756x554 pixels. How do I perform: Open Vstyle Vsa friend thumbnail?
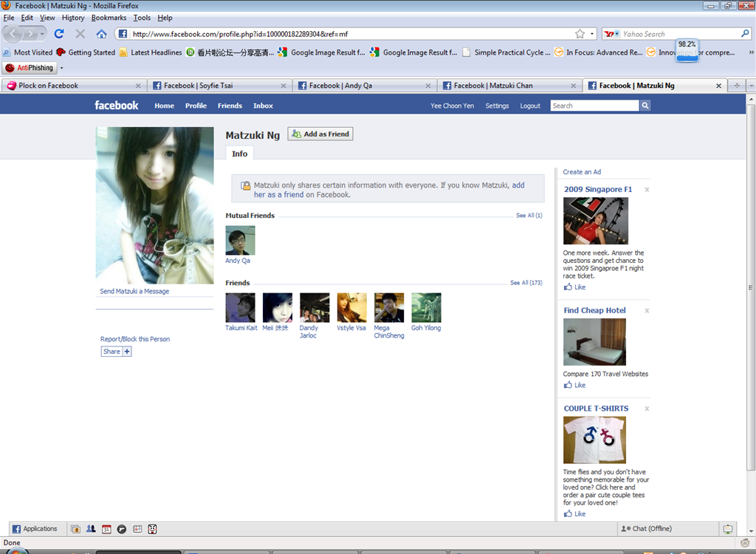[x=352, y=307]
